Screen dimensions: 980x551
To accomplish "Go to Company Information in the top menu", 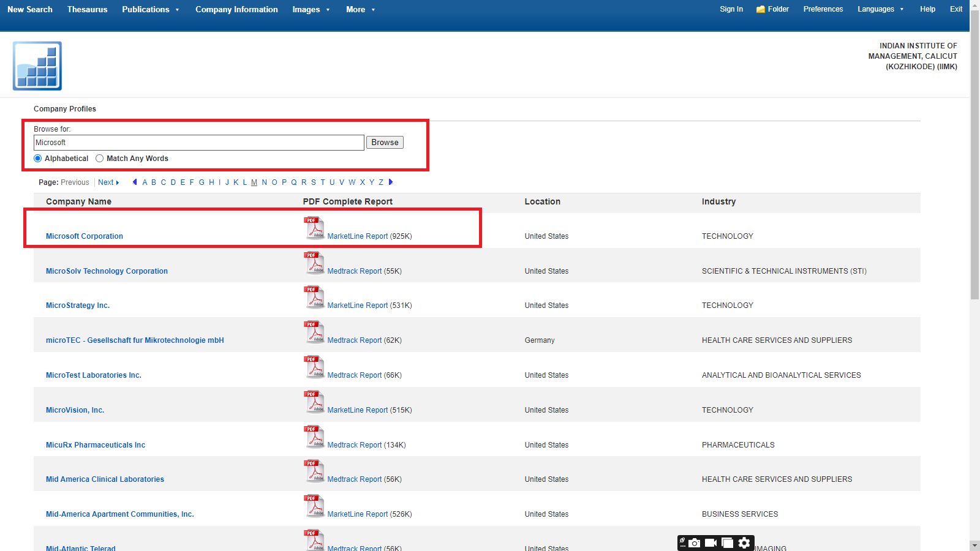I will (x=236, y=9).
